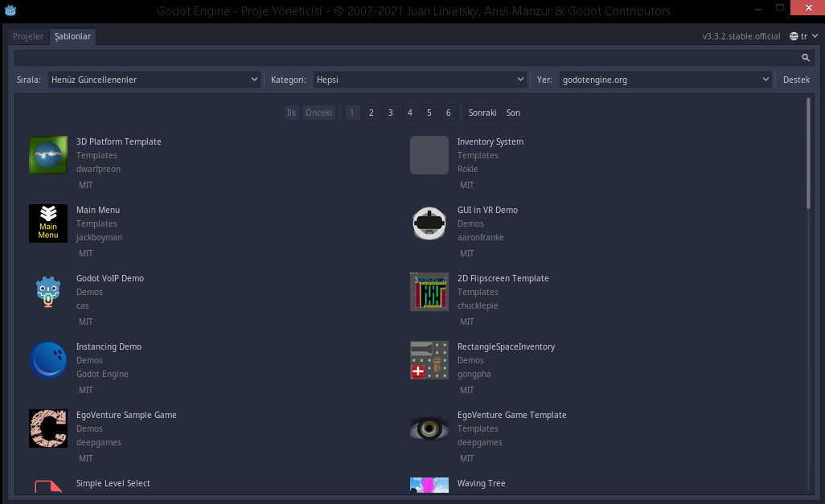
Task: Go to page 3
Action: (391, 113)
